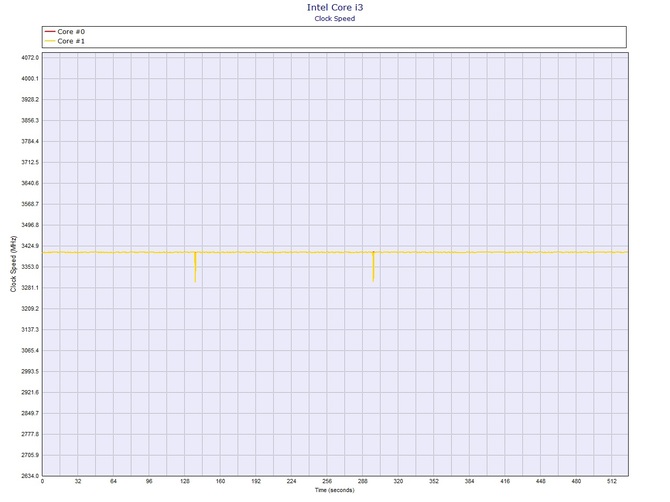The width and height of the screenshot is (670, 502).
Task: Click the 320 seconds x-axis label
Action: pos(398,481)
